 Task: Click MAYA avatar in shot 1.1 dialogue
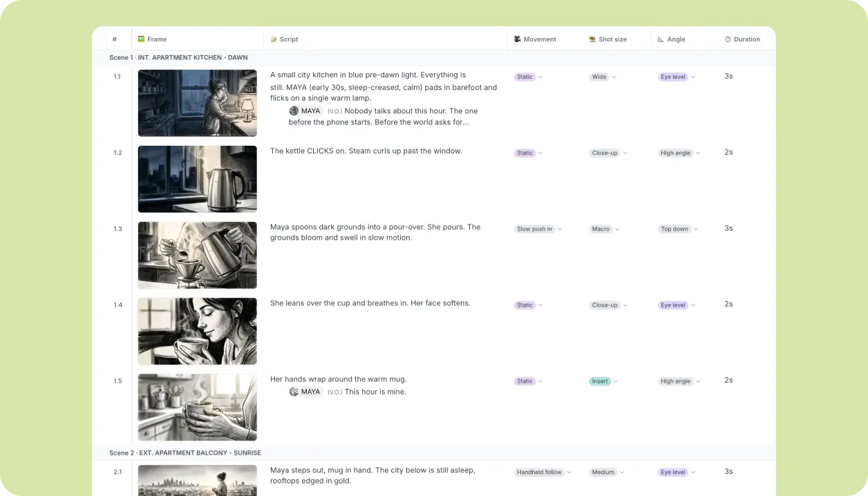pos(294,111)
